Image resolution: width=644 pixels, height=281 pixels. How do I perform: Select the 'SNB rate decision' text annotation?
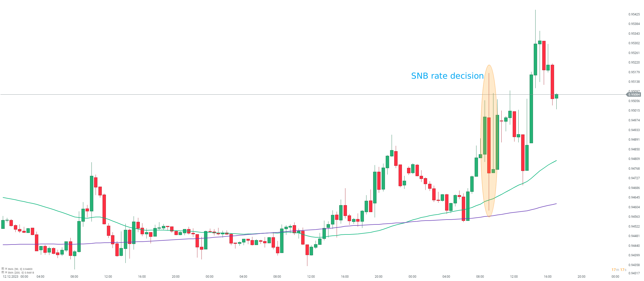(x=447, y=76)
